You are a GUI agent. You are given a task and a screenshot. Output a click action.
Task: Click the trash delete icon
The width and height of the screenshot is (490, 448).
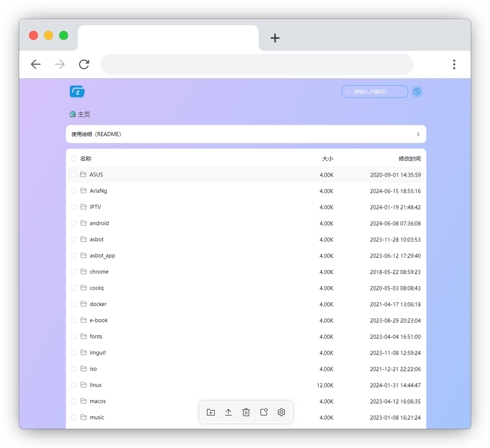[x=246, y=412]
